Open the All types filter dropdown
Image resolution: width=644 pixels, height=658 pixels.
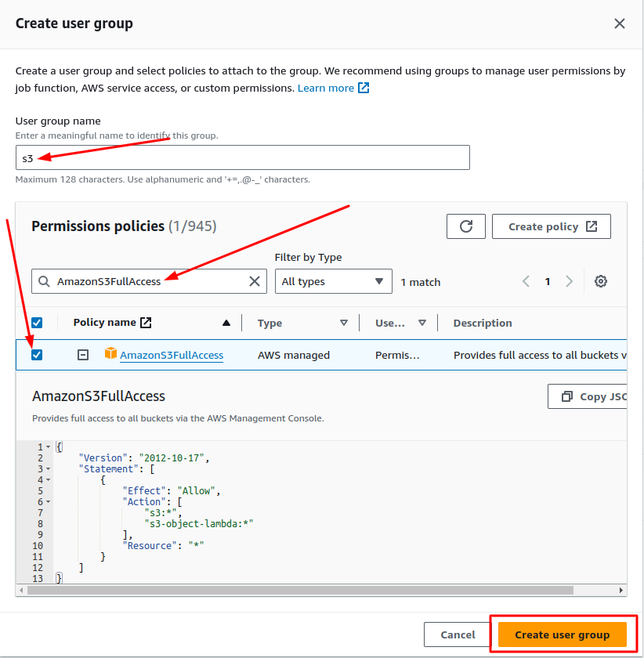point(333,281)
